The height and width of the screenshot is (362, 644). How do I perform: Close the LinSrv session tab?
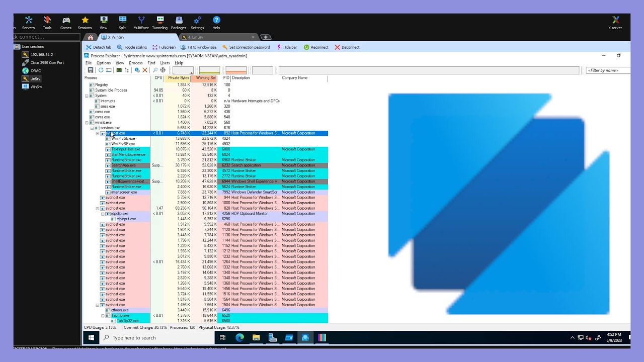[x=253, y=37]
